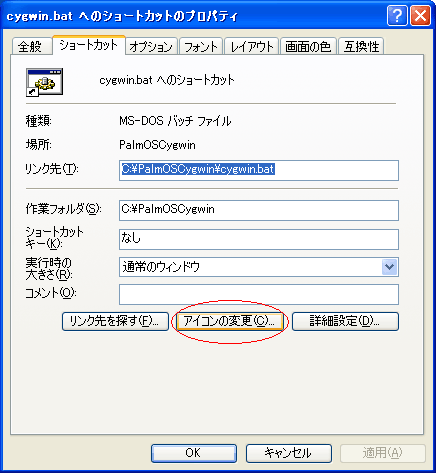Open the 互換性 tab
Image resolution: width=436 pixels, height=473 pixels.
click(361, 47)
